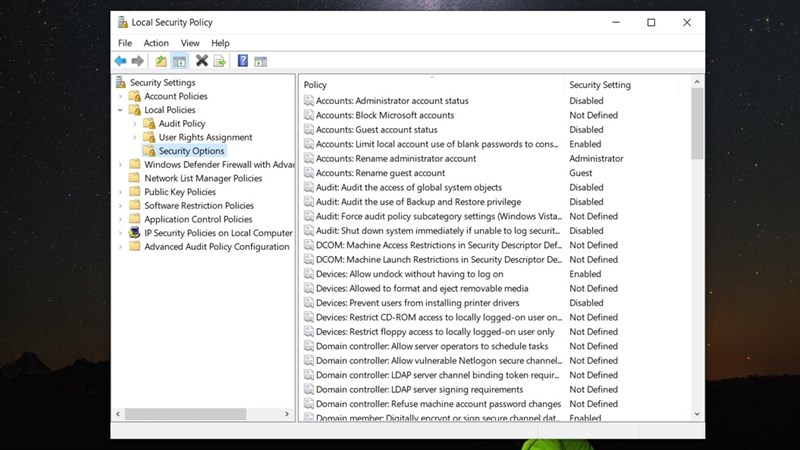Expand the Software Restriction Policies node

click(x=121, y=206)
